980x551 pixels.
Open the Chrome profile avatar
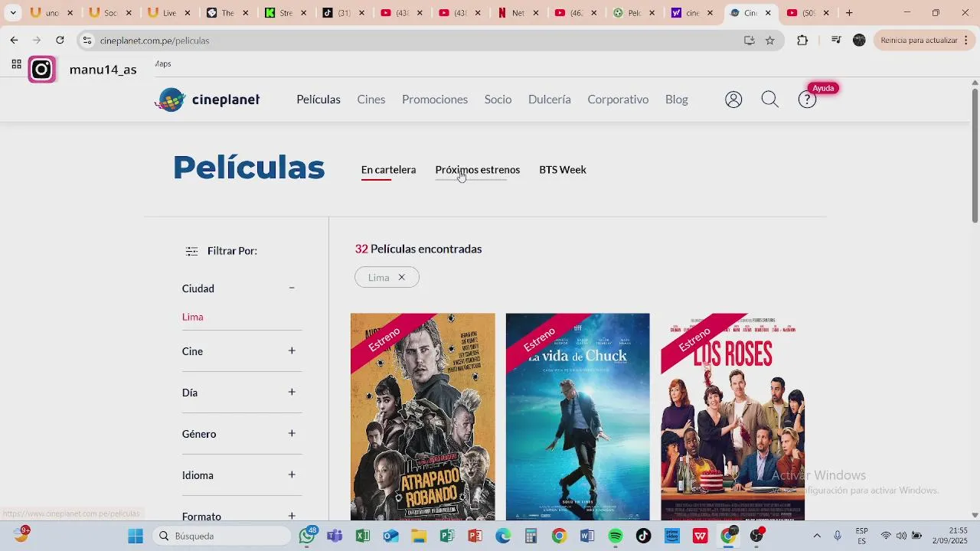click(859, 41)
